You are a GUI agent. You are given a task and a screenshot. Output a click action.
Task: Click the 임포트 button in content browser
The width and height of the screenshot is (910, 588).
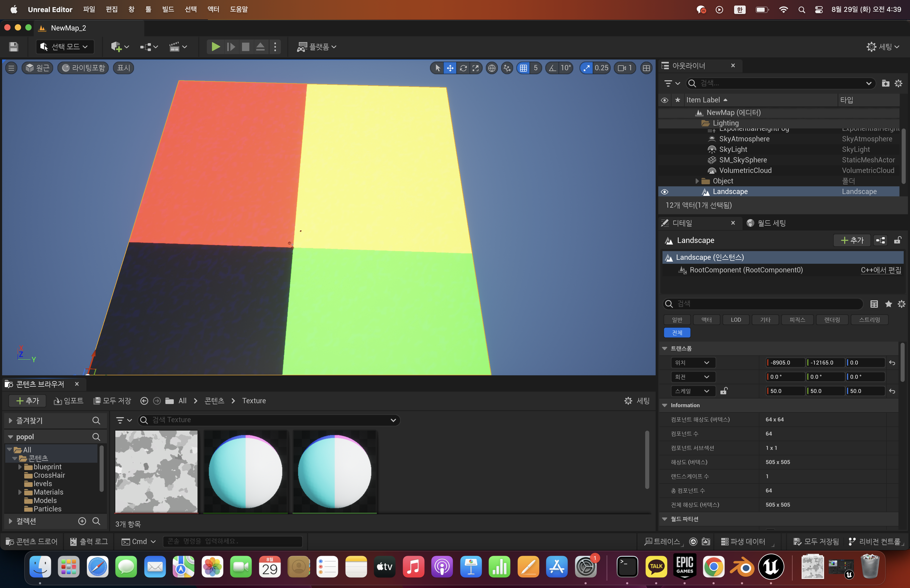pyautogui.click(x=69, y=401)
